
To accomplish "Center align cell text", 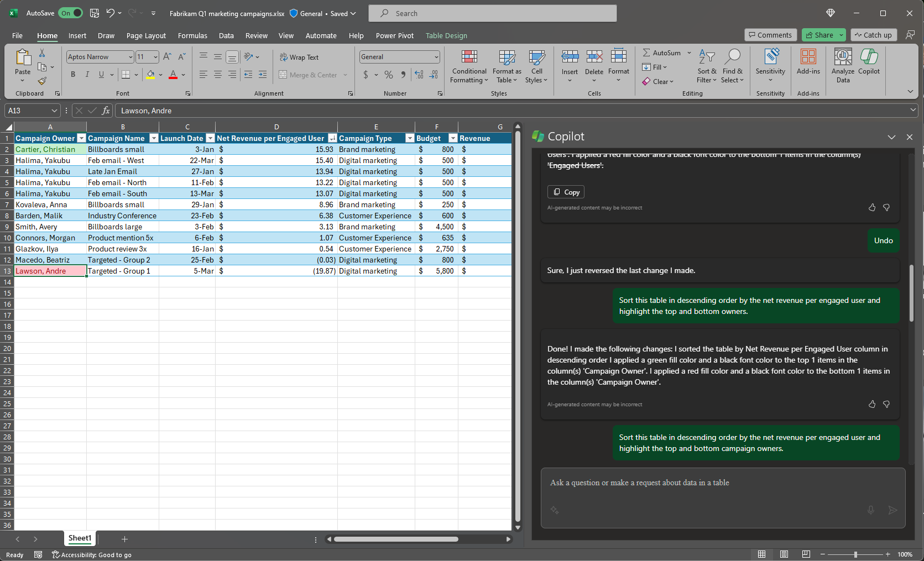I will pyautogui.click(x=218, y=75).
